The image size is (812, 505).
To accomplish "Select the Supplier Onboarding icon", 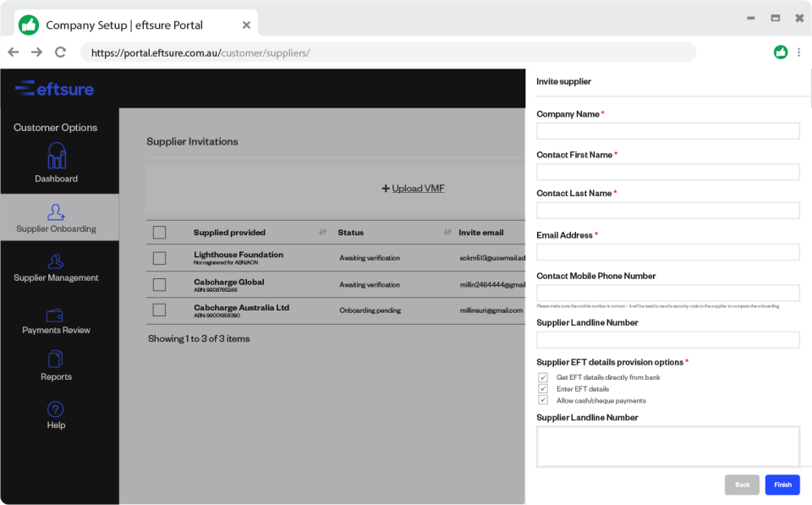I will (56, 211).
